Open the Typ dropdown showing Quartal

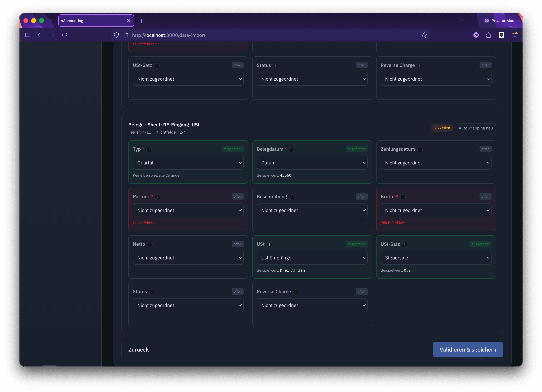(188, 163)
